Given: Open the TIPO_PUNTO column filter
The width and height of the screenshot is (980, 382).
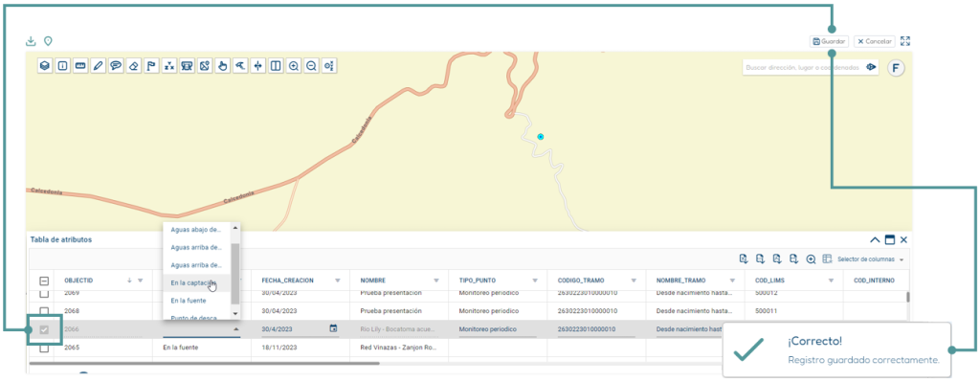Looking at the screenshot, I should pyautogui.click(x=535, y=281).
